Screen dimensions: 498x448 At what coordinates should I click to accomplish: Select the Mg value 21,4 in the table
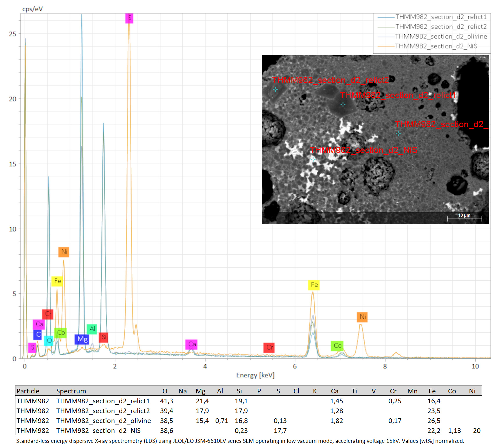[202, 401]
